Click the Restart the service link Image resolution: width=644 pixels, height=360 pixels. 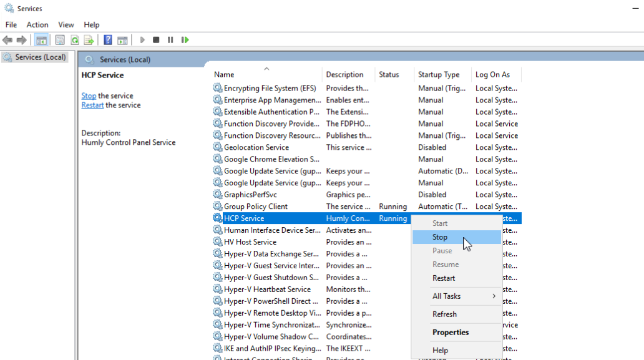(92, 105)
